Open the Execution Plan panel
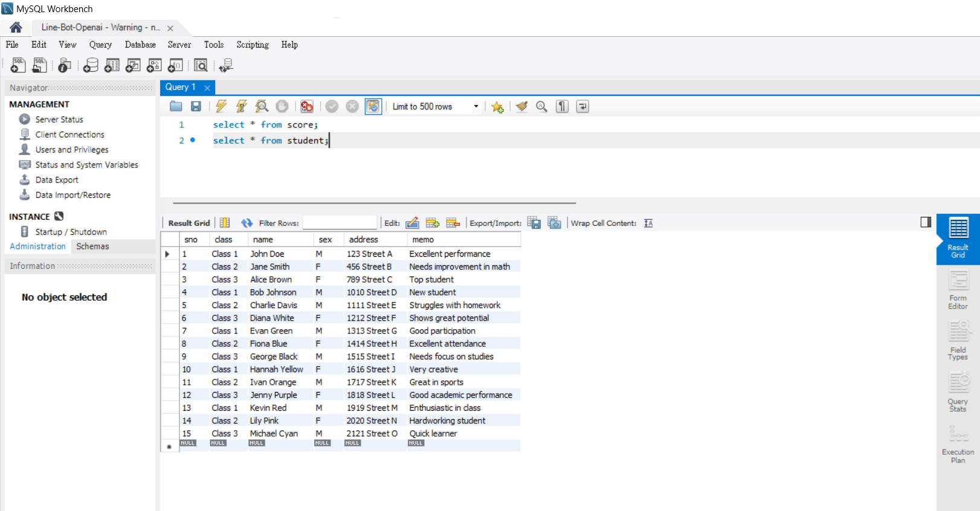The image size is (980, 511). (x=958, y=445)
